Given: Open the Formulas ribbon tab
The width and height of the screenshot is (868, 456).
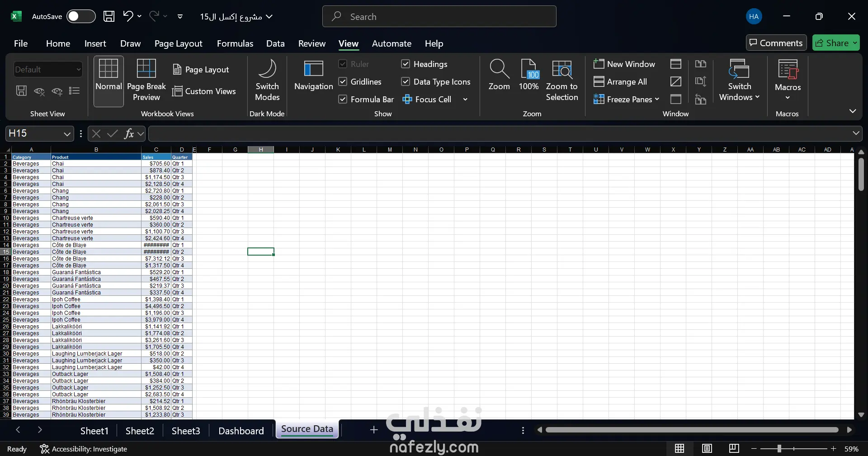Looking at the screenshot, I should click(x=235, y=43).
